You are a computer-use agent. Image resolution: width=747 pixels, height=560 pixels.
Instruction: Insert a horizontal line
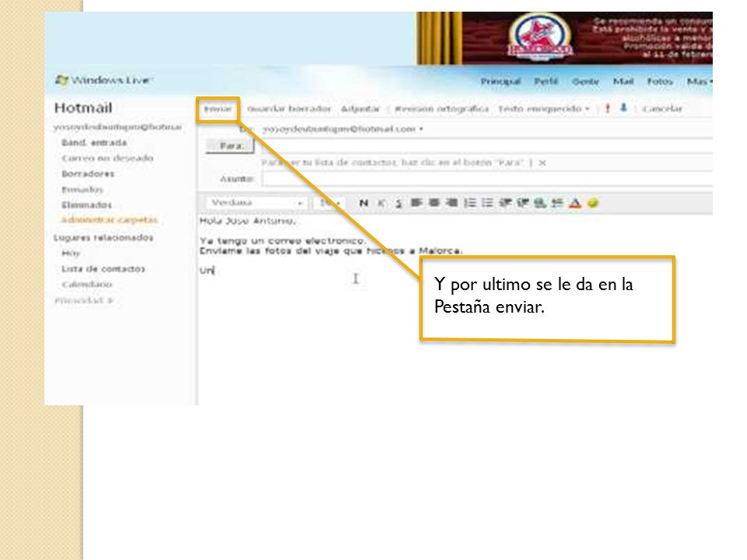(x=557, y=203)
